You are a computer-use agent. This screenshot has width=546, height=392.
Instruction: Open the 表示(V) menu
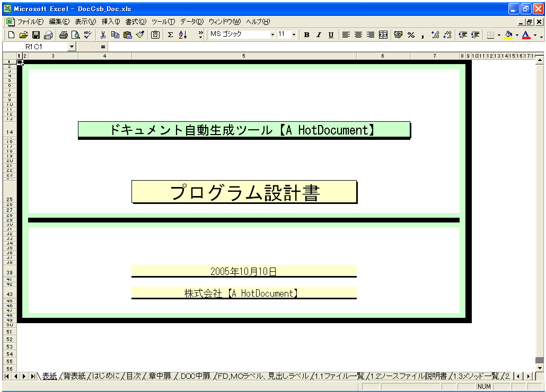coord(85,22)
